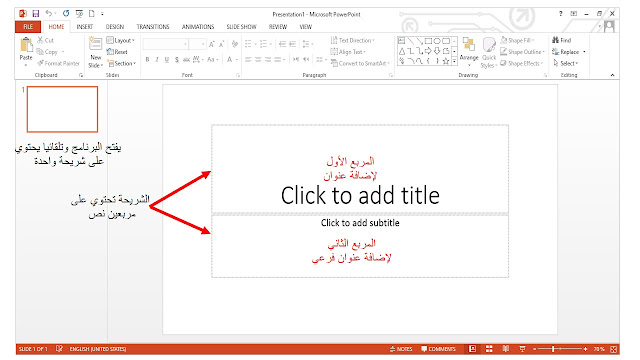Open the Shape Outline dropdown

tap(523, 52)
